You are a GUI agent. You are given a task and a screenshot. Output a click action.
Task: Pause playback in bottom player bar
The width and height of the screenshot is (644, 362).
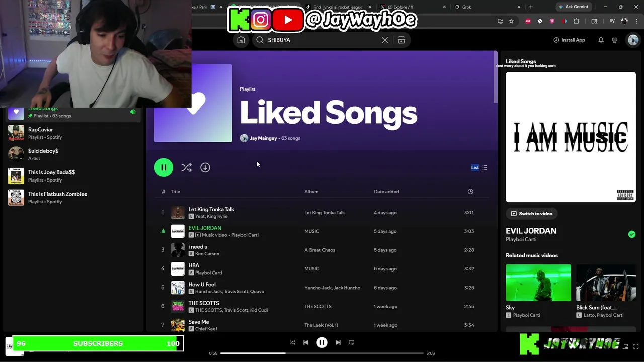tap(322, 342)
